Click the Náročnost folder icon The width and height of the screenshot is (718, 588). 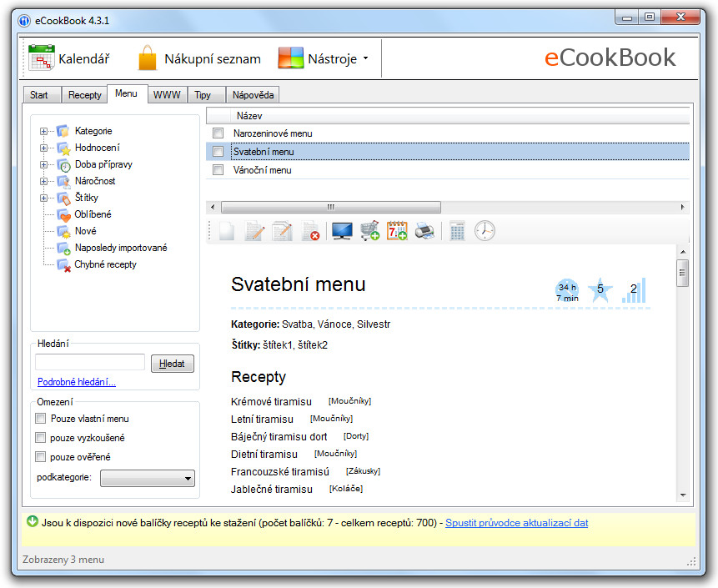[x=63, y=181]
